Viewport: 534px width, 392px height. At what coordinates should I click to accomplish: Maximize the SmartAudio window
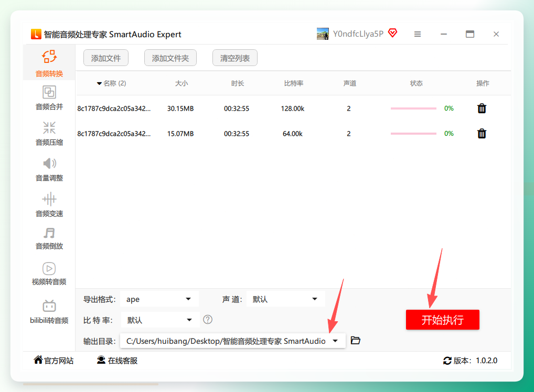[x=470, y=34]
